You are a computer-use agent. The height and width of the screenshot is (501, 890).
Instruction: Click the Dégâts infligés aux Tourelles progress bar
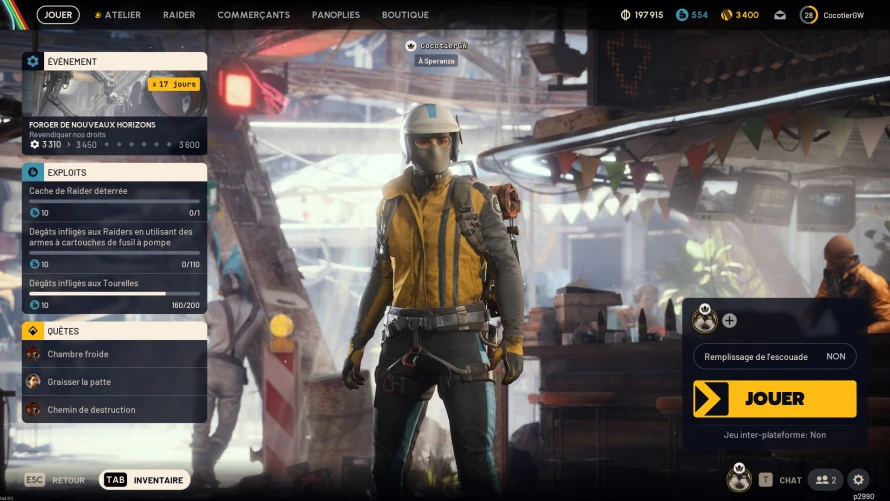(115, 294)
